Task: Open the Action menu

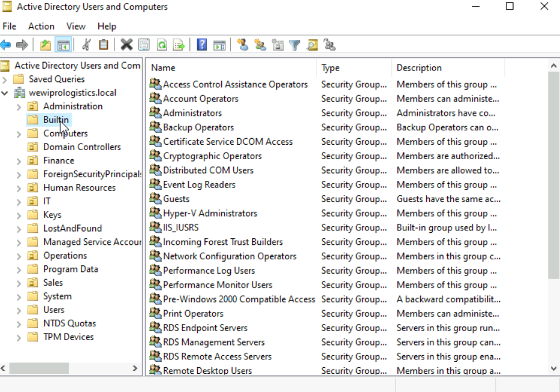Action: [42, 27]
